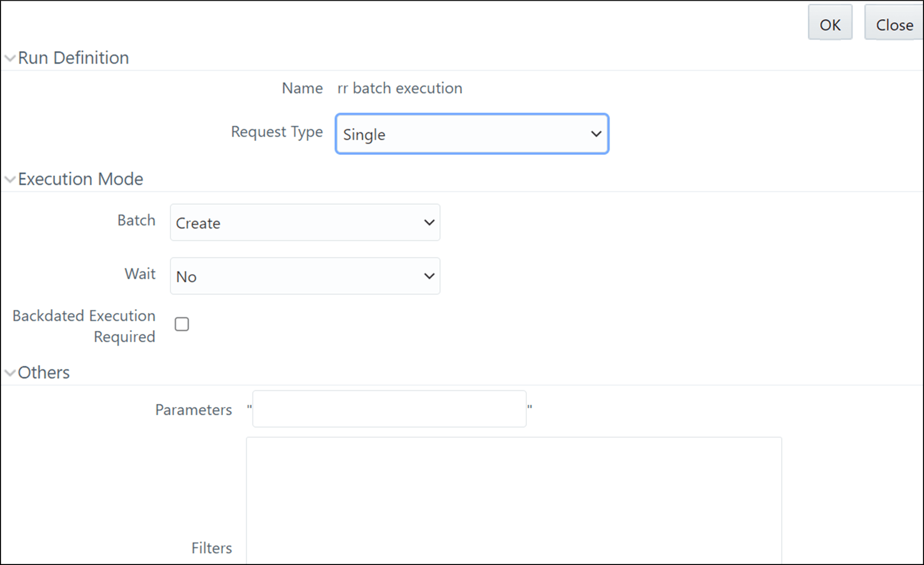Collapse the Others section chevron
The height and width of the screenshot is (565, 924).
[x=10, y=373]
